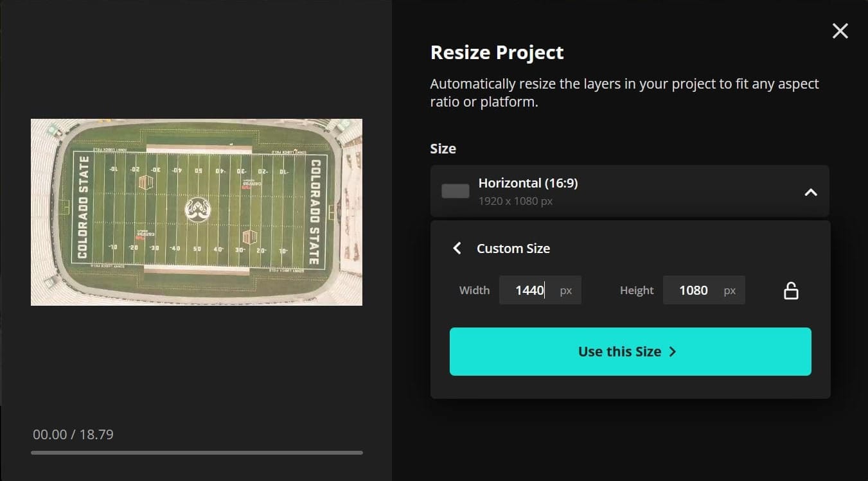Open the Horizontal (16:9) size dropdown

[630, 191]
